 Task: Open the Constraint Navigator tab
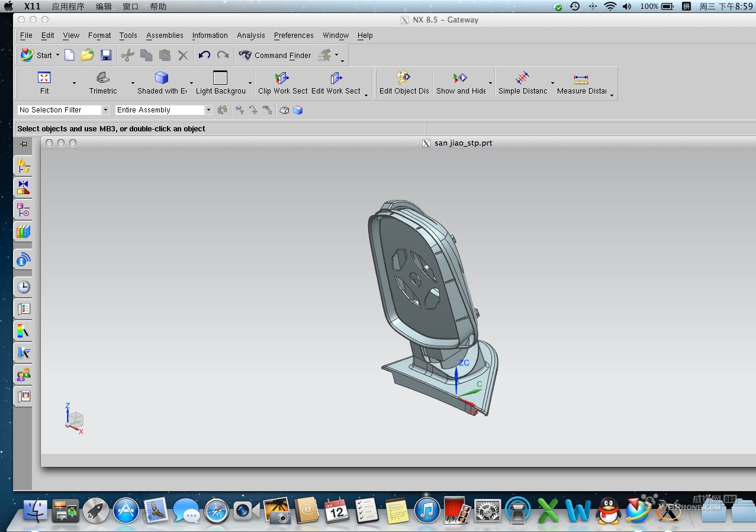(23, 188)
